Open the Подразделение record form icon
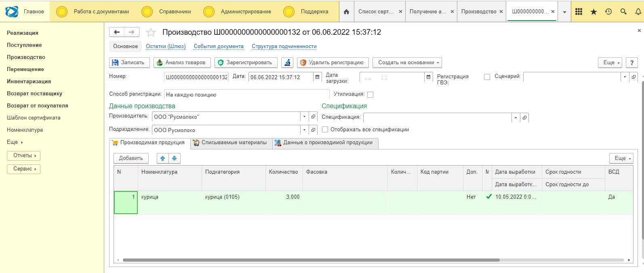This screenshot has width=644, height=273. point(313,130)
